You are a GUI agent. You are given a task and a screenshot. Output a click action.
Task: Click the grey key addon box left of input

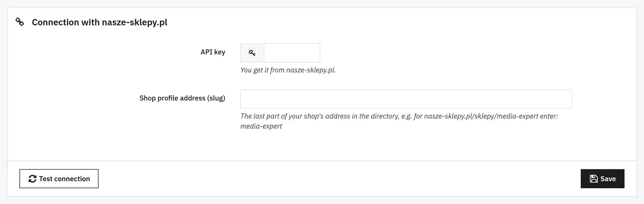pyautogui.click(x=252, y=53)
